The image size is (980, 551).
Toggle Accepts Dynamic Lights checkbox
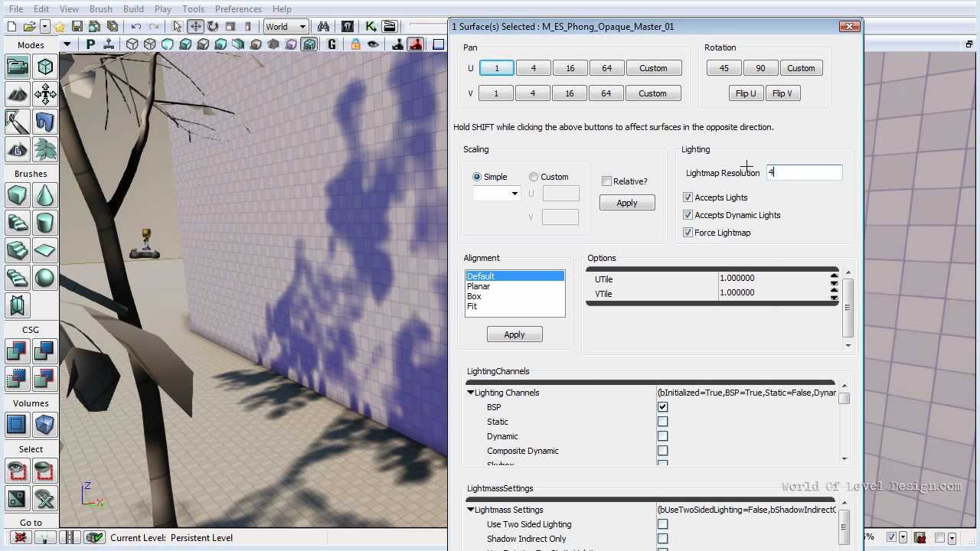[x=688, y=215]
